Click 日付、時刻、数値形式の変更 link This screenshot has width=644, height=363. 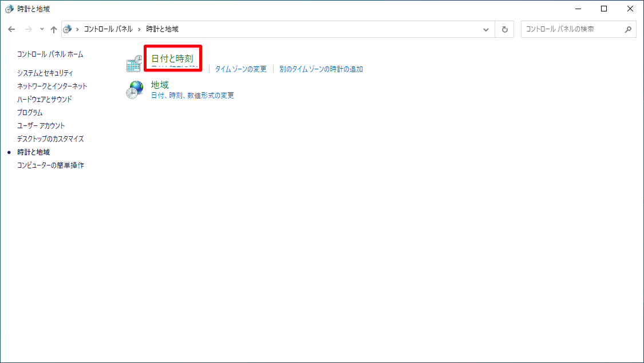(x=192, y=96)
